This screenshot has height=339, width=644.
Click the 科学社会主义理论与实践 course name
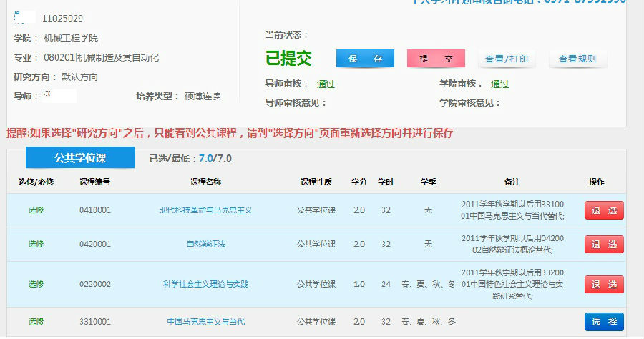[x=205, y=284]
